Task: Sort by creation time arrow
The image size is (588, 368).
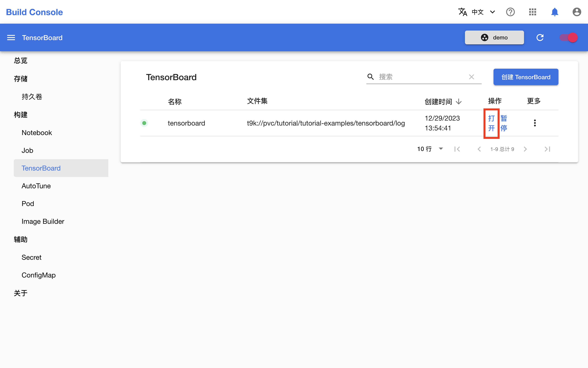Action: point(459,102)
